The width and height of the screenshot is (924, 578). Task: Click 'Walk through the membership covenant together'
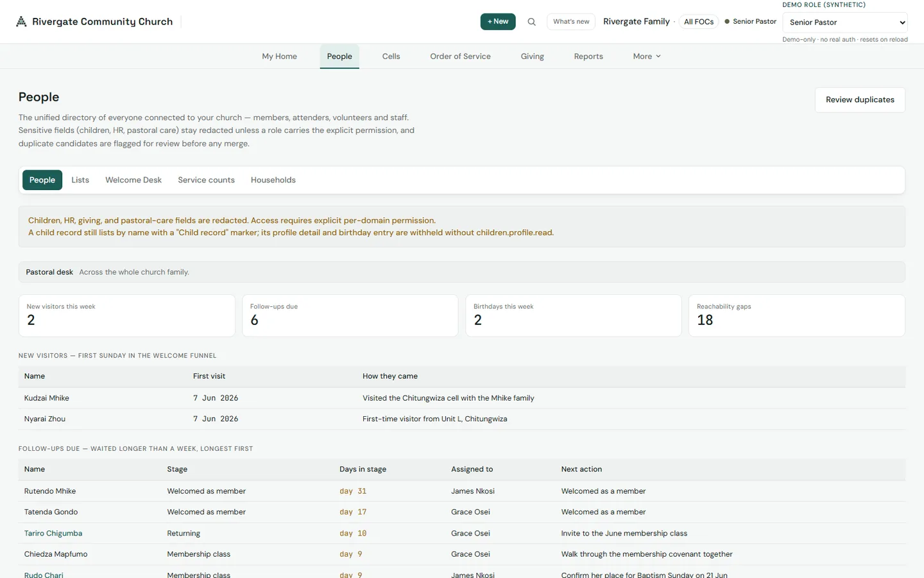(647, 554)
